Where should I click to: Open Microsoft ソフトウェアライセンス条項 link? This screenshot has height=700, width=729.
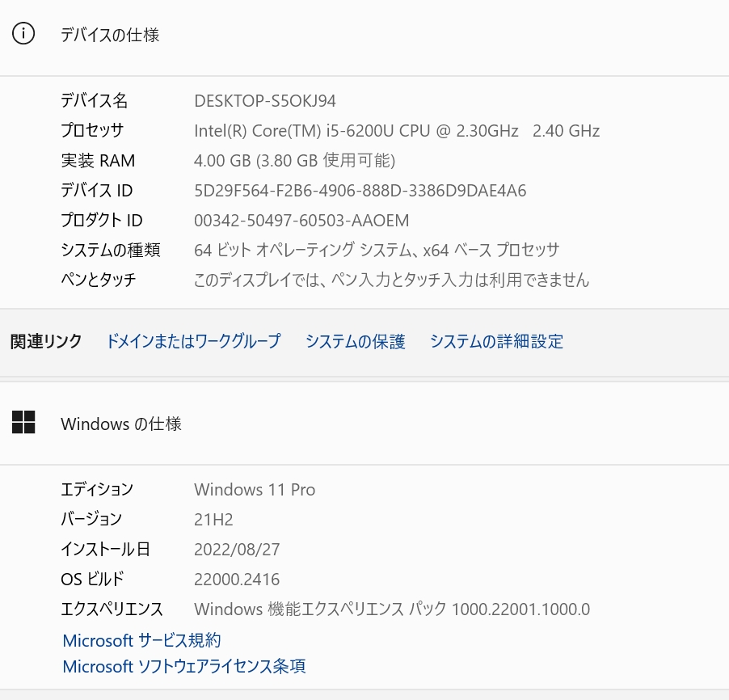coord(184,667)
